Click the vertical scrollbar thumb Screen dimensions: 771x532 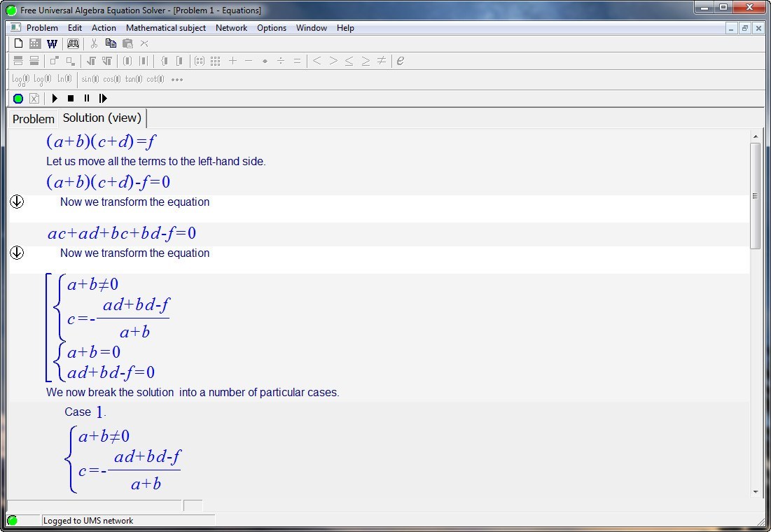click(756, 196)
